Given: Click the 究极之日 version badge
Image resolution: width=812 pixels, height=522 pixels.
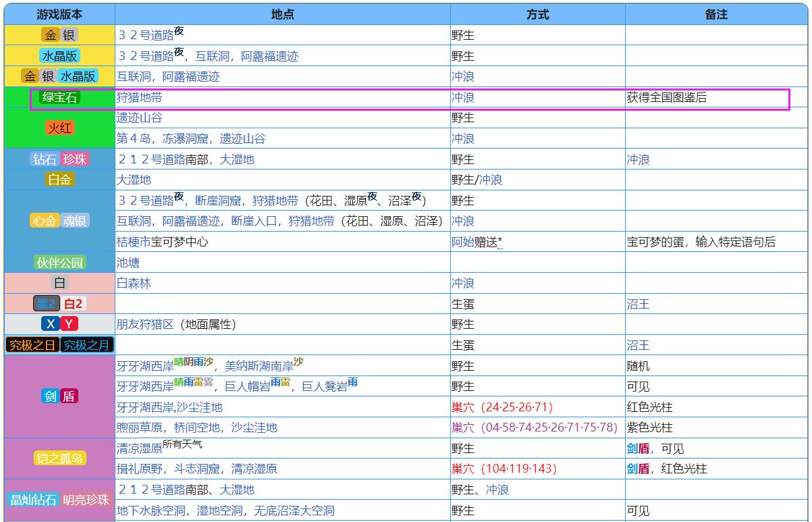Looking at the screenshot, I should tap(31, 345).
